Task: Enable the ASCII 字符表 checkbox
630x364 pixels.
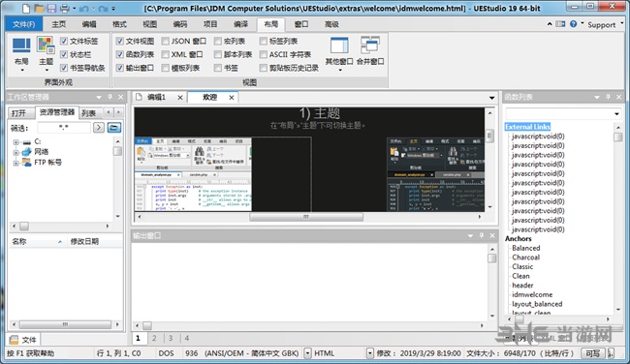Action: pyautogui.click(x=264, y=54)
